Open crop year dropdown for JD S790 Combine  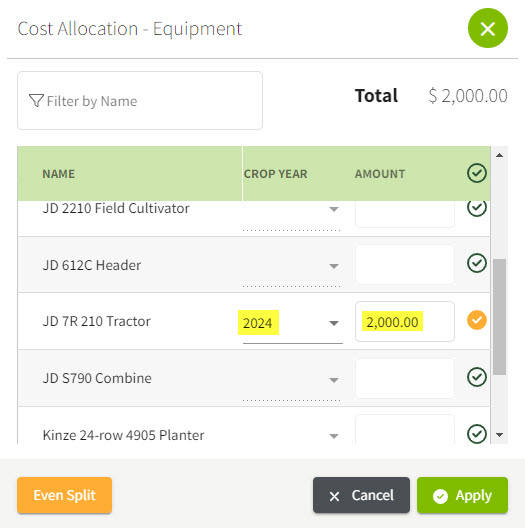pos(334,380)
